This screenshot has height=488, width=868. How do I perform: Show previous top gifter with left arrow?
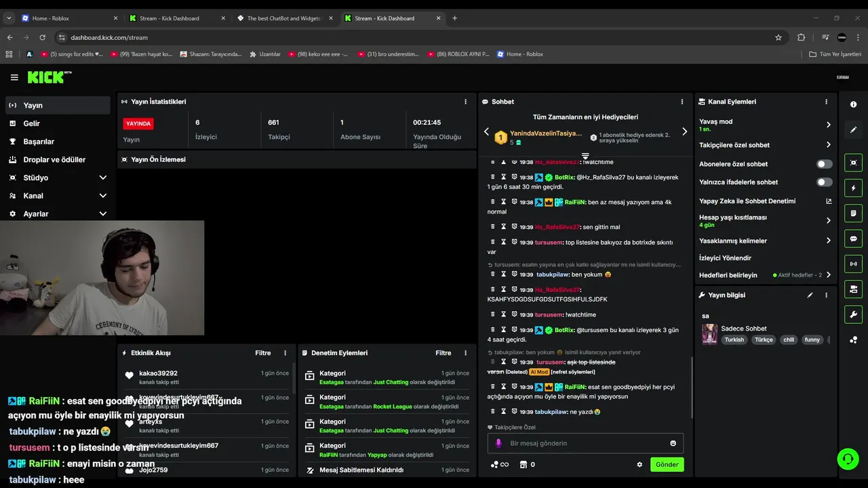click(486, 131)
